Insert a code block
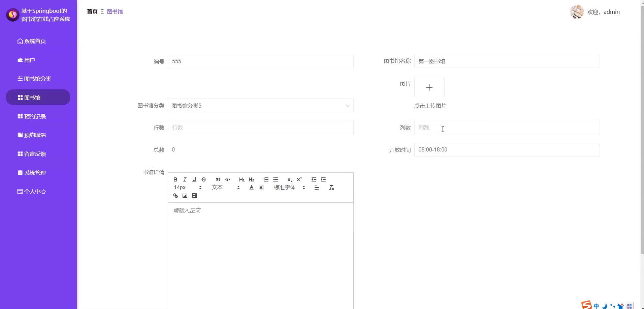 pyautogui.click(x=228, y=179)
